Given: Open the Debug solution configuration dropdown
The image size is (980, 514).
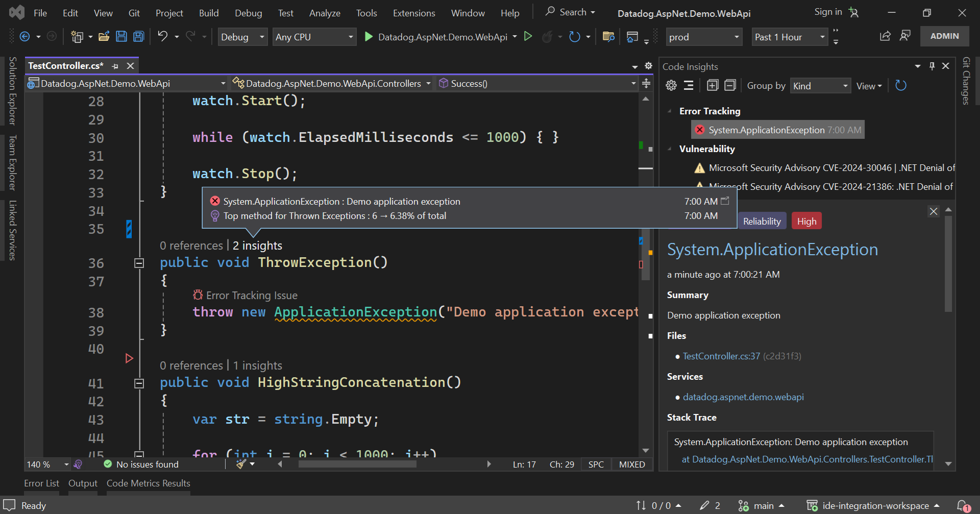Looking at the screenshot, I should 242,36.
